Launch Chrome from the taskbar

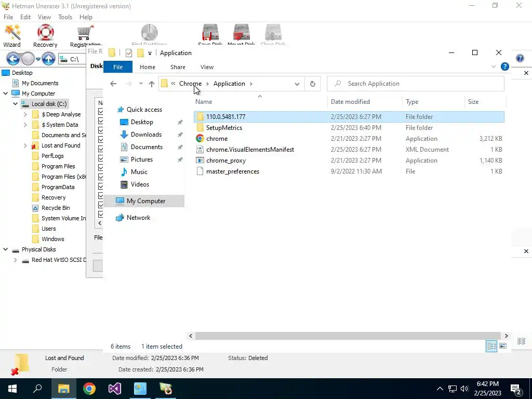(89, 389)
